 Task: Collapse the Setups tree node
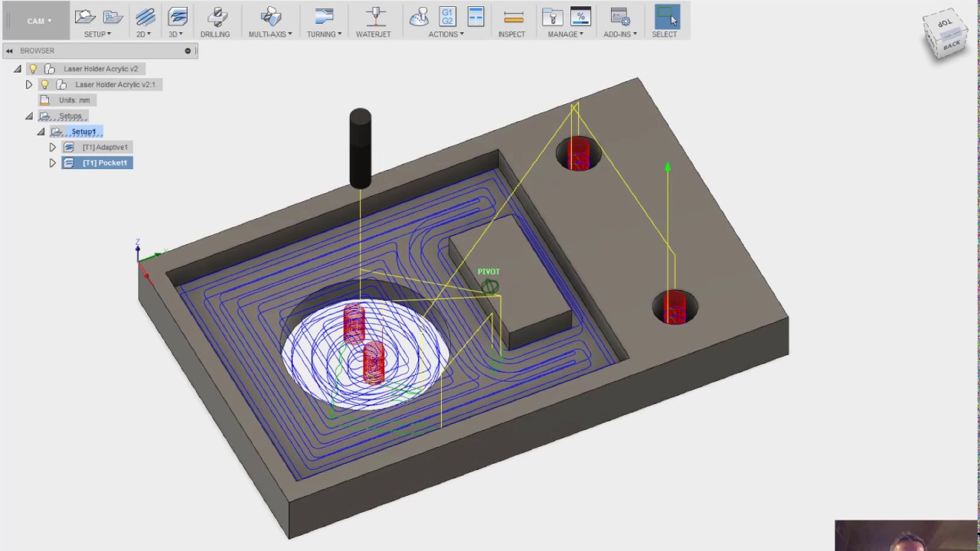29,116
